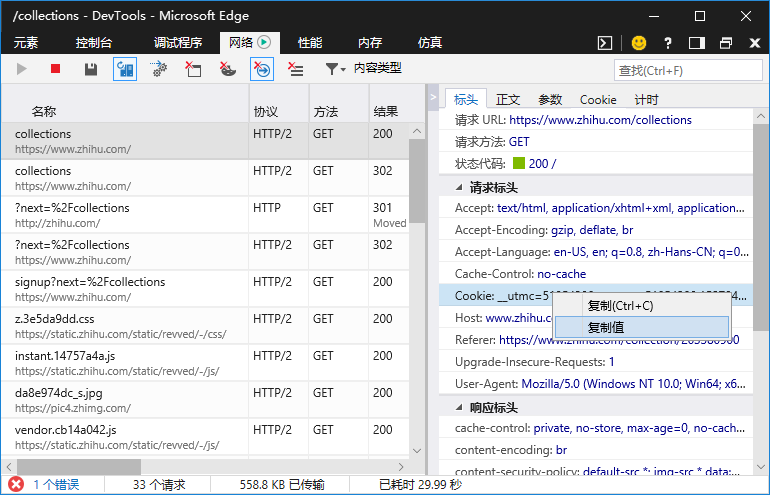
Task: Start network capture with play icon
Action: [x=21, y=69]
